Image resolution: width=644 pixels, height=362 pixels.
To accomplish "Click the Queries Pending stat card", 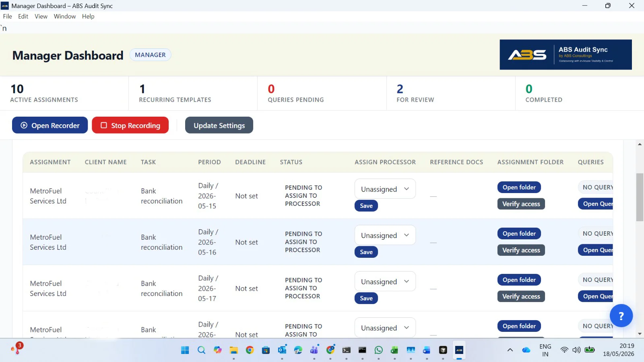I will [322, 93].
